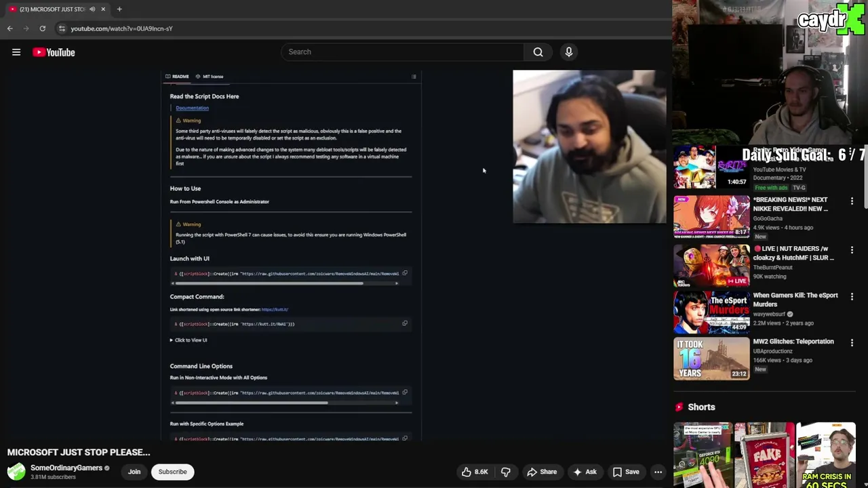Expand Click to View UI disclosure

189,340
